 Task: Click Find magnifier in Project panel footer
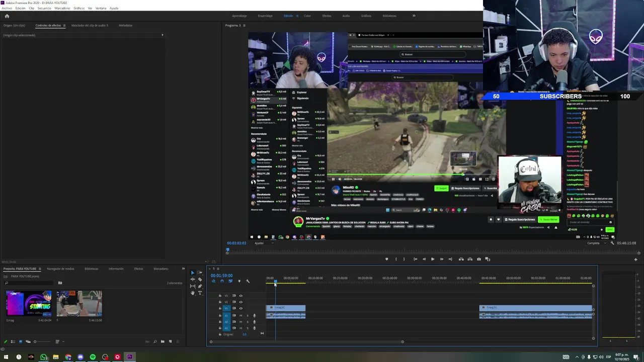[155, 341]
